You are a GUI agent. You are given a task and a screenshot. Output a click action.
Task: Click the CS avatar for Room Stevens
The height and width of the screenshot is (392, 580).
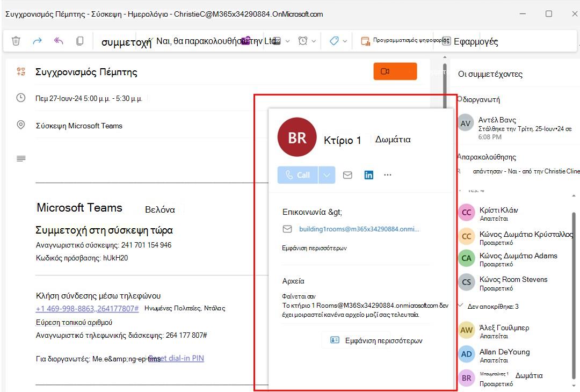coord(467,282)
